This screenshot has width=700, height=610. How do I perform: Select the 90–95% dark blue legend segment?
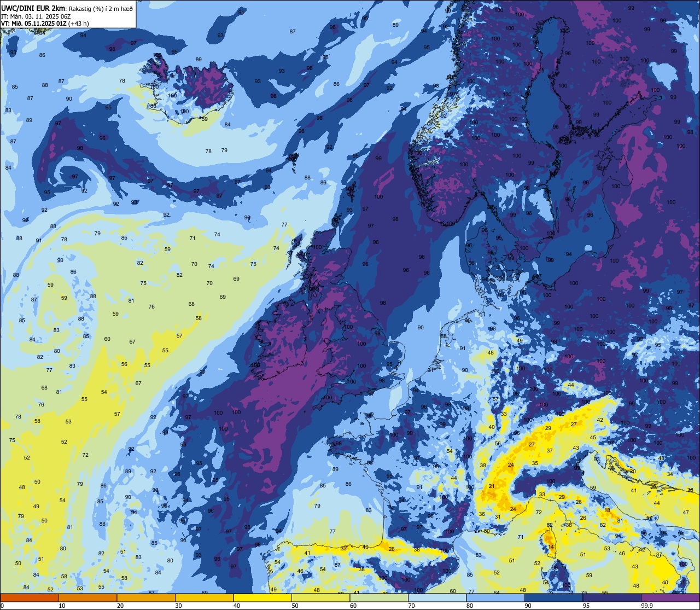pos(553,597)
